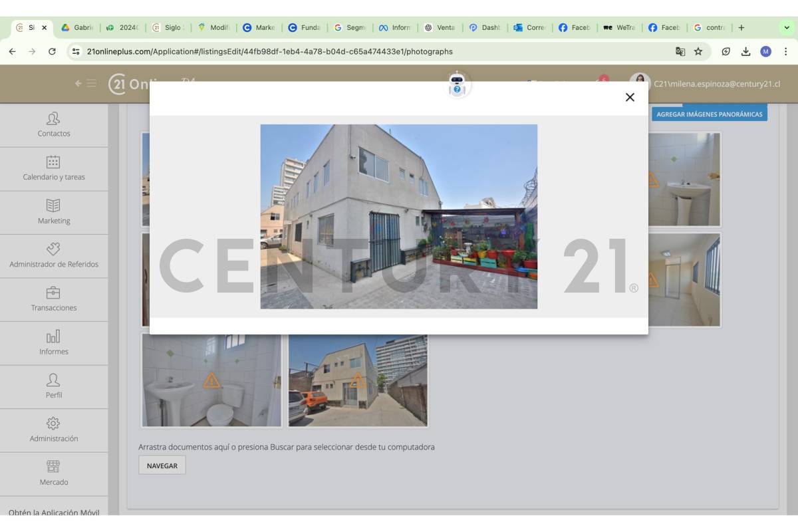Click warning icon on toilet photo
This screenshot has height=532, width=798.
[211, 380]
